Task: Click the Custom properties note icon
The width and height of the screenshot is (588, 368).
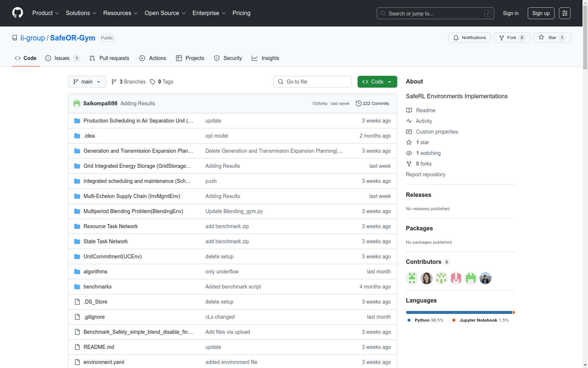Action: pos(409,132)
